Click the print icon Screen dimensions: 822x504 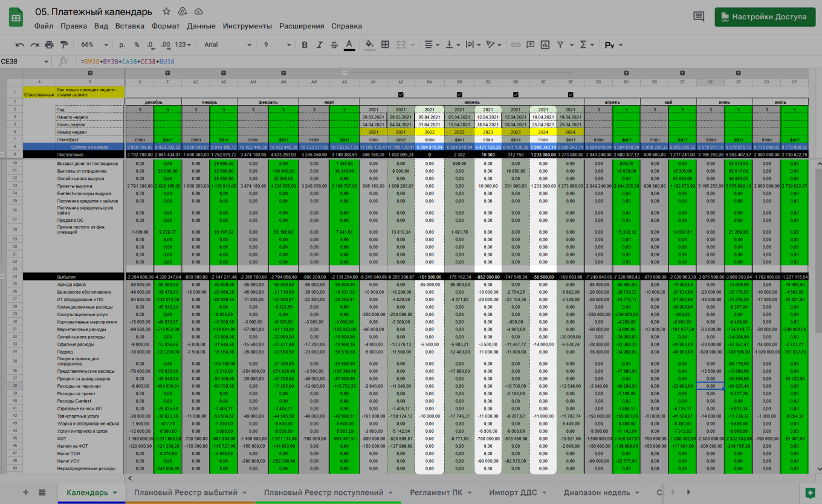(49, 45)
